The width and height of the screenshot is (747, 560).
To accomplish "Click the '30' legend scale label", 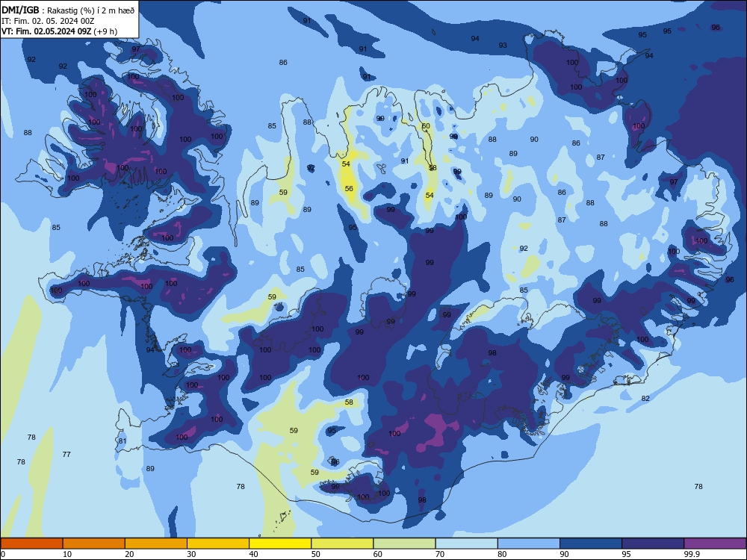I will click(x=191, y=554).
